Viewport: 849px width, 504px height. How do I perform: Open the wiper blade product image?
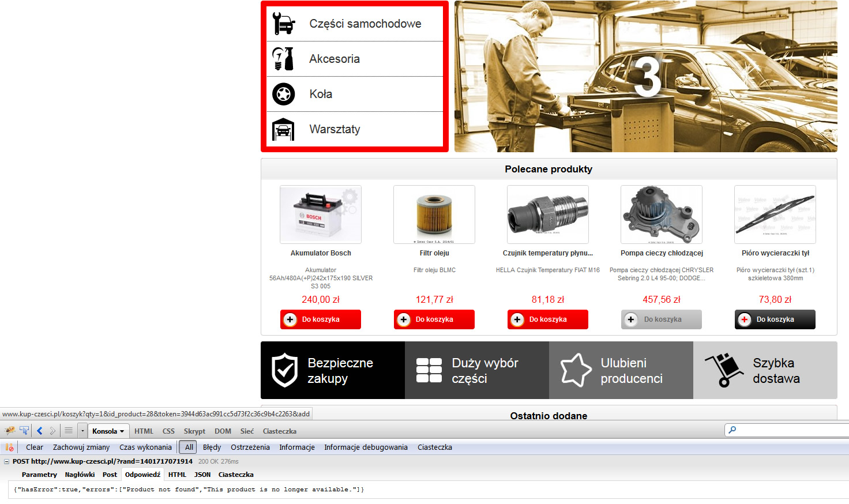775,215
